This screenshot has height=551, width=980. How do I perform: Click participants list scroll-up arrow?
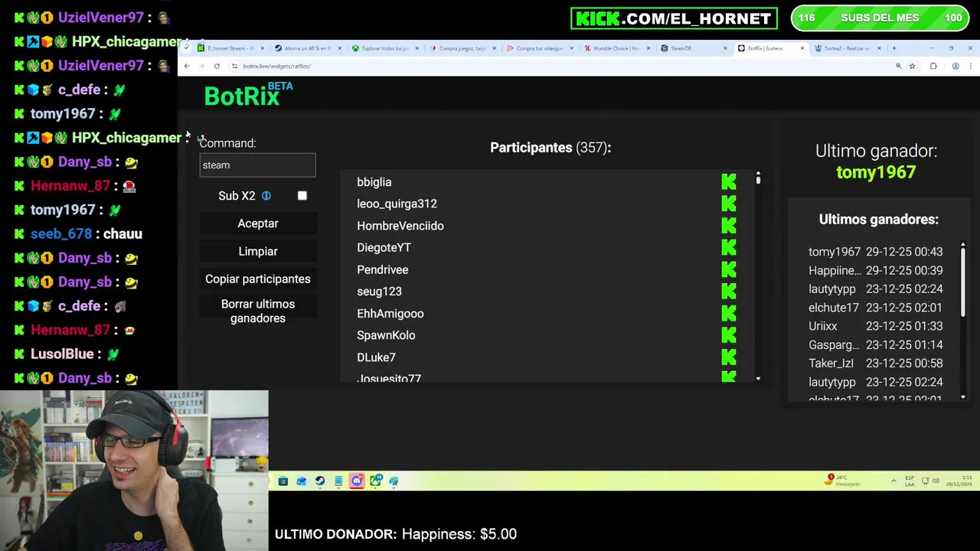[758, 174]
